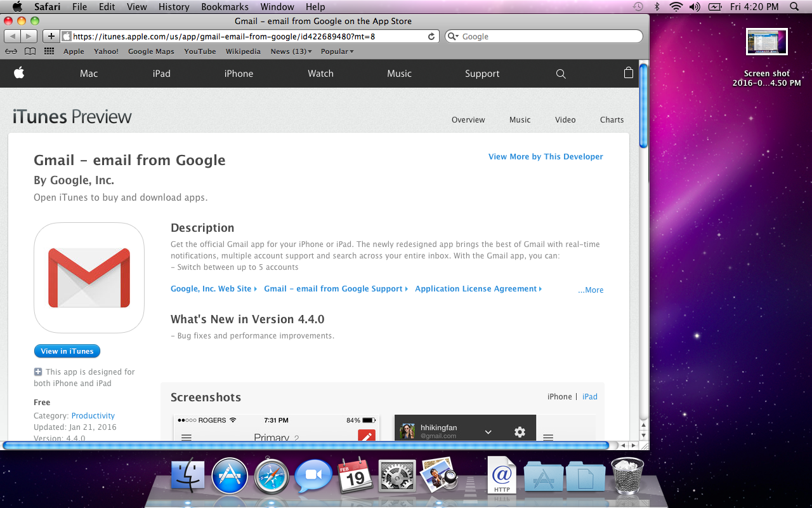
Task: Add bookmark with the plus button
Action: (51, 36)
